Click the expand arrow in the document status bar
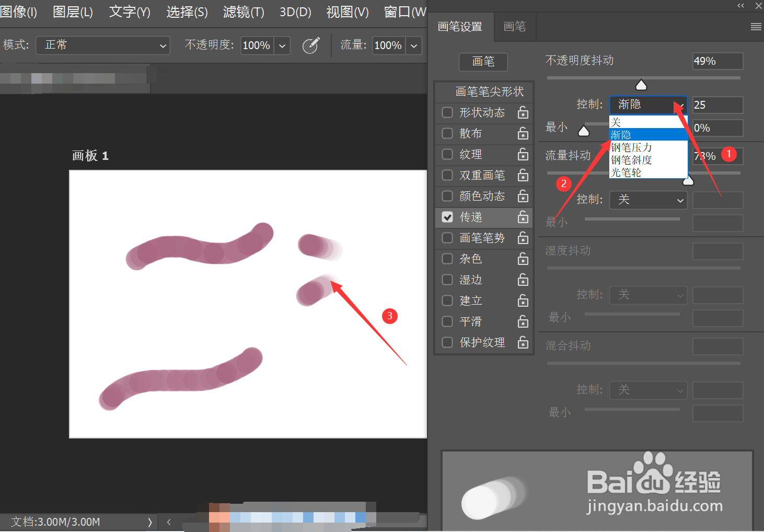764x532 pixels. coord(149,522)
